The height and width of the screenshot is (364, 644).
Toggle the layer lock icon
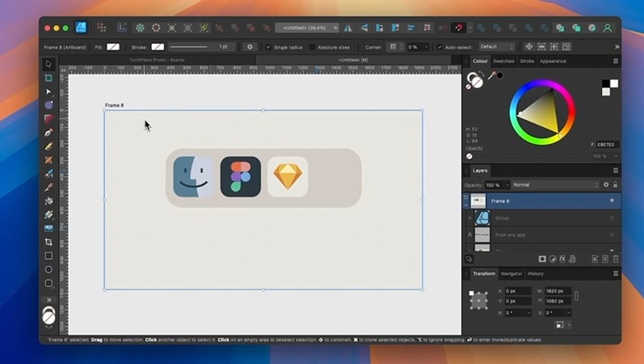(x=615, y=184)
